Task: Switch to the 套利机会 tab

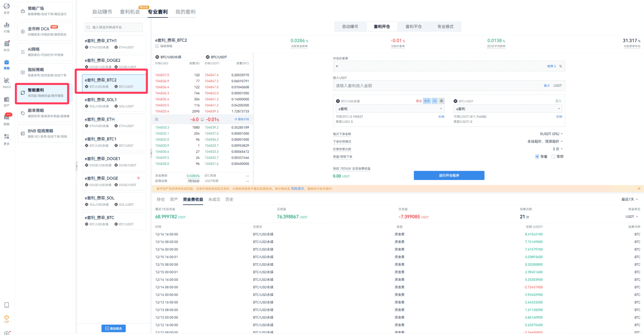Action: pos(130,12)
